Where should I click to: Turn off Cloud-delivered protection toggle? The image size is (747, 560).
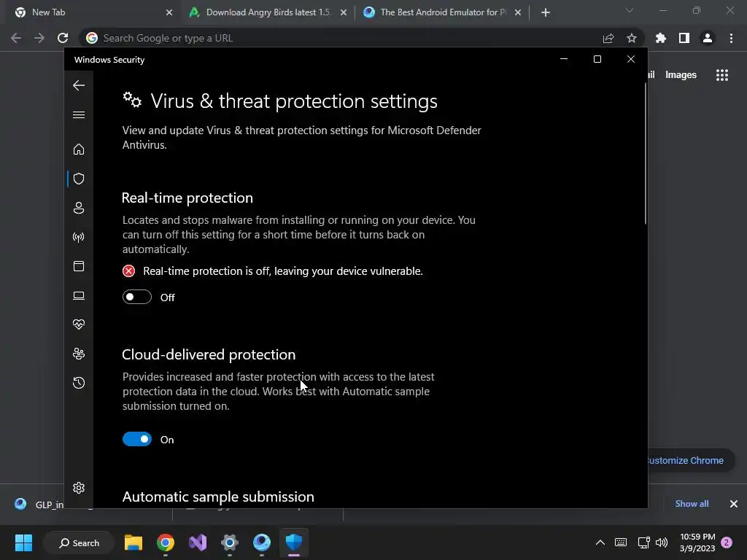(137, 439)
